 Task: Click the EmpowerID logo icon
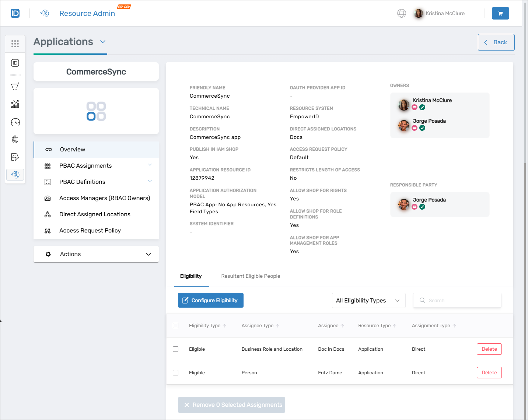pos(15,13)
